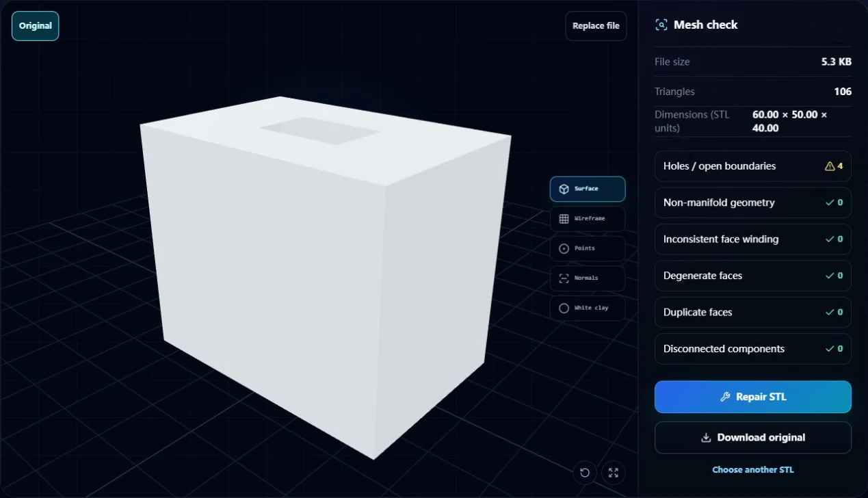Click the warning icon beside Holes count
868x498 pixels.
830,166
